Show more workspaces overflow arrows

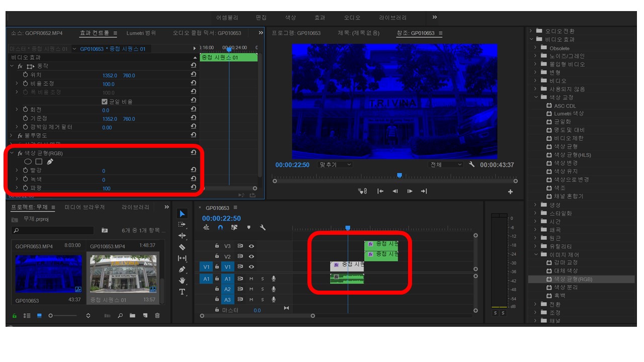pyautogui.click(x=435, y=17)
